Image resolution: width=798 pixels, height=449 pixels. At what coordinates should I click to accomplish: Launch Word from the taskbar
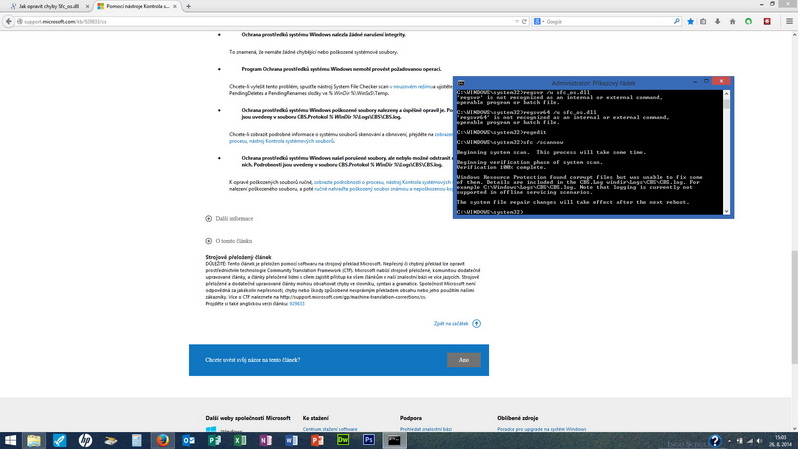[292, 440]
